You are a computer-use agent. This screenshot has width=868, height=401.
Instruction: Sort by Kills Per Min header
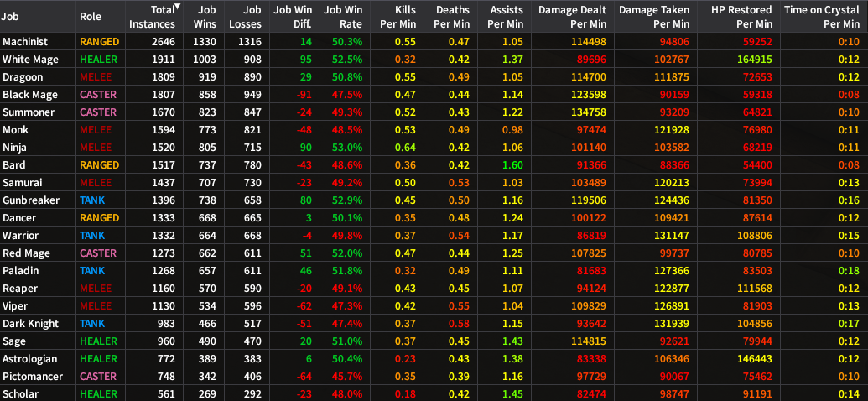click(x=397, y=17)
